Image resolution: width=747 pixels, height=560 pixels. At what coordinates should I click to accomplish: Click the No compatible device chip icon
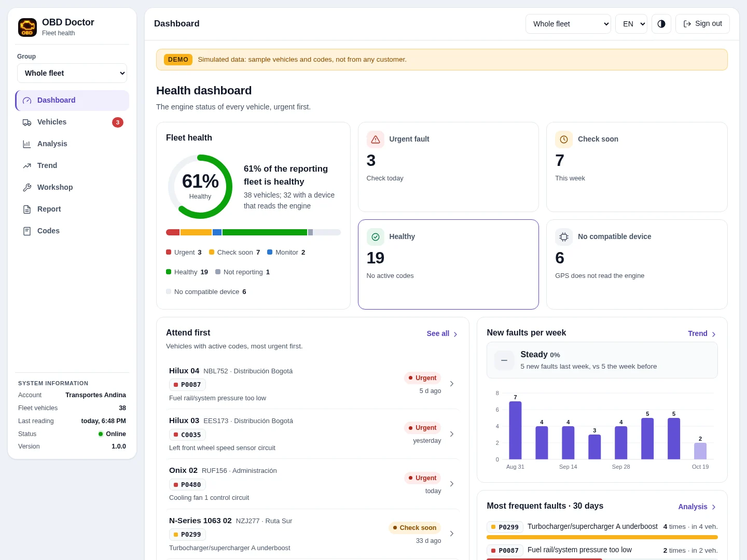click(564, 237)
